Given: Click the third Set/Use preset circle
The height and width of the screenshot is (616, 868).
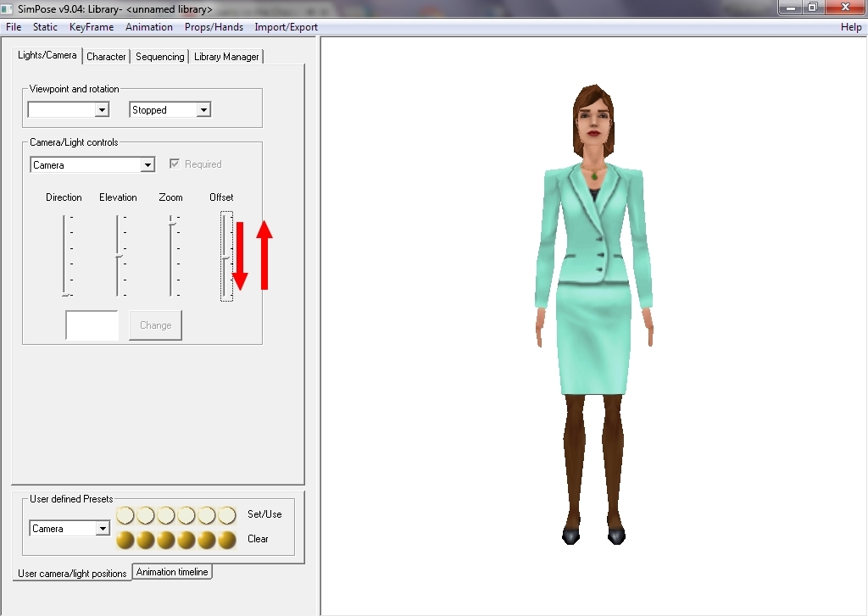Looking at the screenshot, I should pyautogui.click(x=166, y=515).
